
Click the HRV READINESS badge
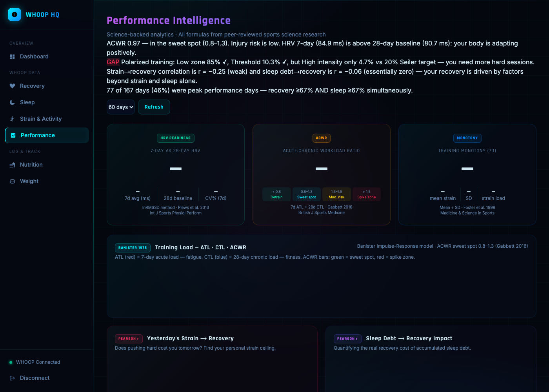176,138
